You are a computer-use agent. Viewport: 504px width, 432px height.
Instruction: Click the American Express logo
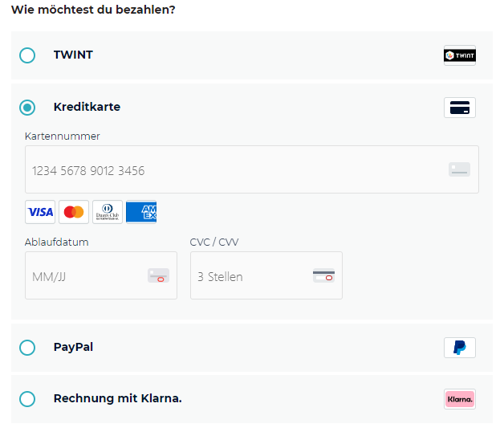141,212
